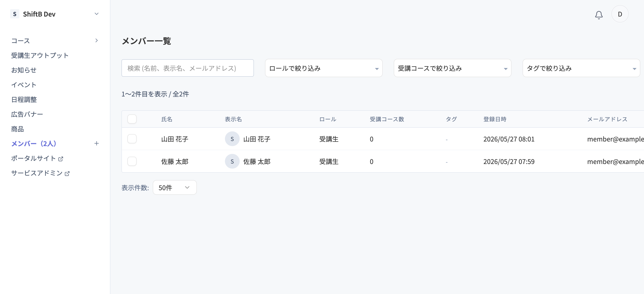The image size is (644, 294).
Task: Click the S avatar of 山田 花子
Action: 232,139
